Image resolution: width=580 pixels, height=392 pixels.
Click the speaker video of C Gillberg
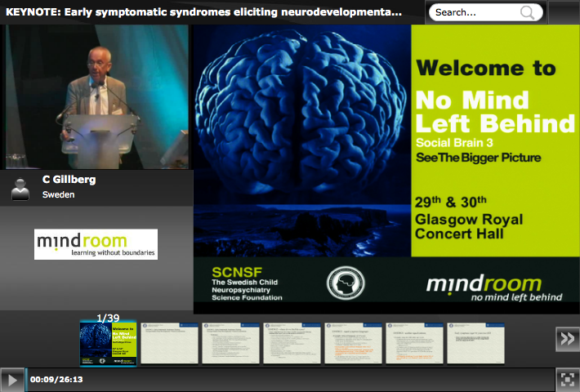click(97, 97)
